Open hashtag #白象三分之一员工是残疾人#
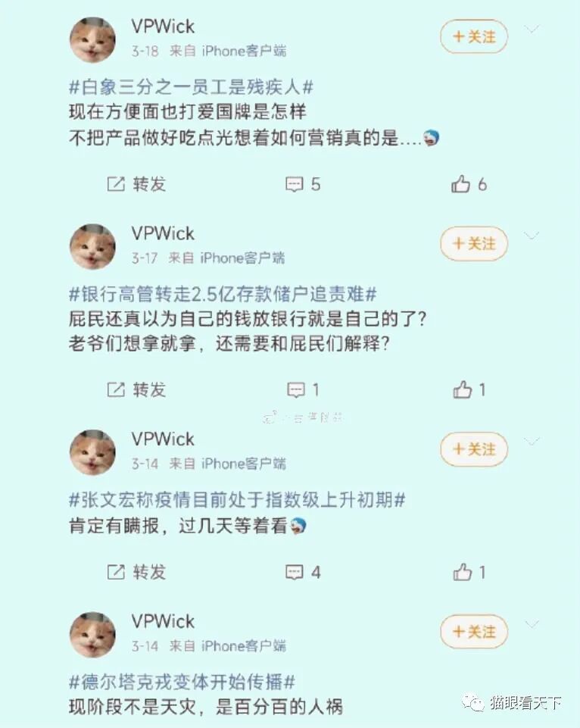580x728 pixels. click(191, 87)
